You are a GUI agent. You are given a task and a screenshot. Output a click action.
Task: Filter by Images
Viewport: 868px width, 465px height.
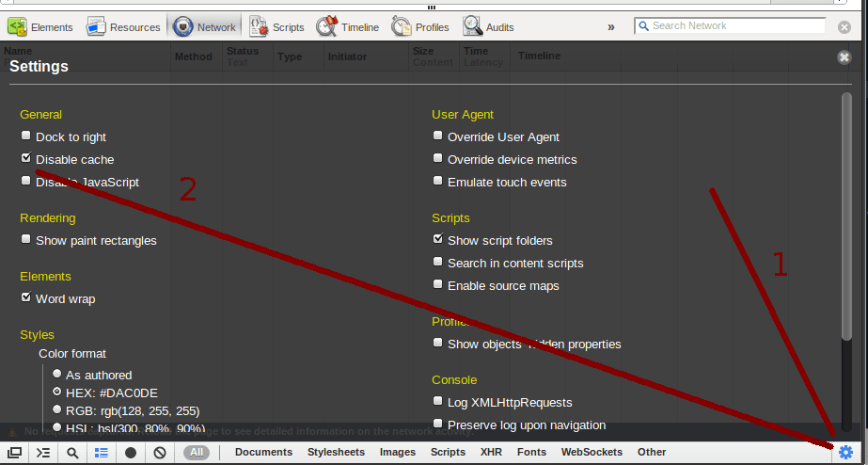[x=398, y=452]
